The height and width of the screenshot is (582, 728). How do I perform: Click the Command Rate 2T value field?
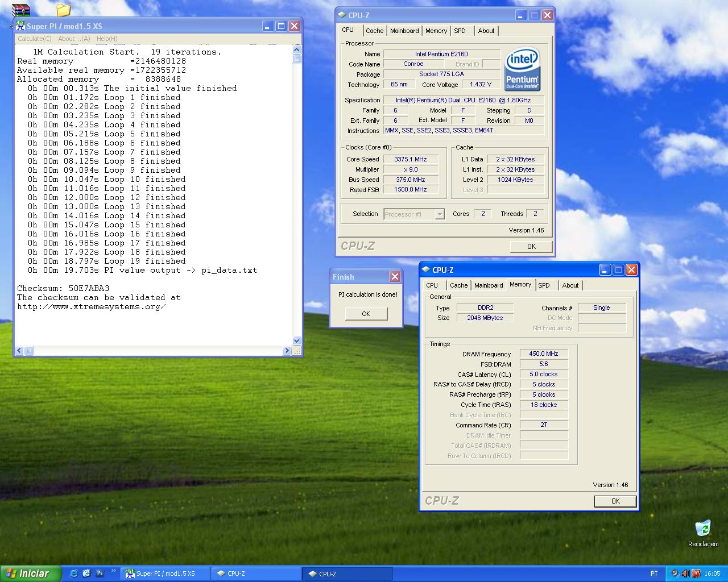click(x=544, y=425)
